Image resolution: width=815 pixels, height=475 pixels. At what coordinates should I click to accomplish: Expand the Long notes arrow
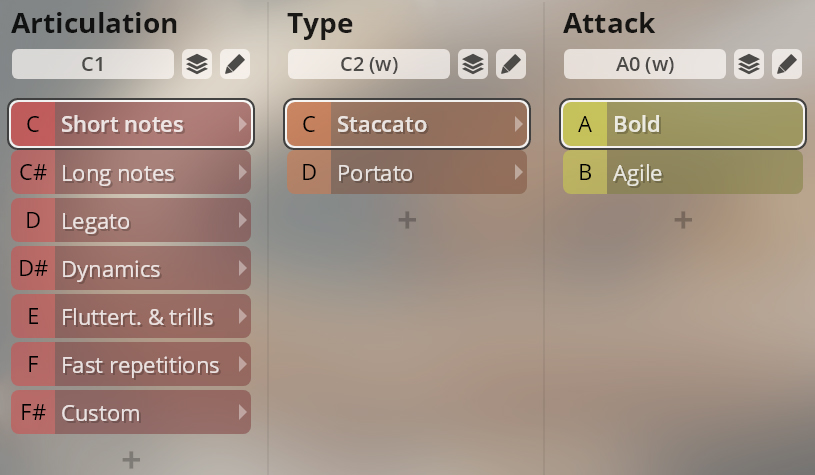242,172
